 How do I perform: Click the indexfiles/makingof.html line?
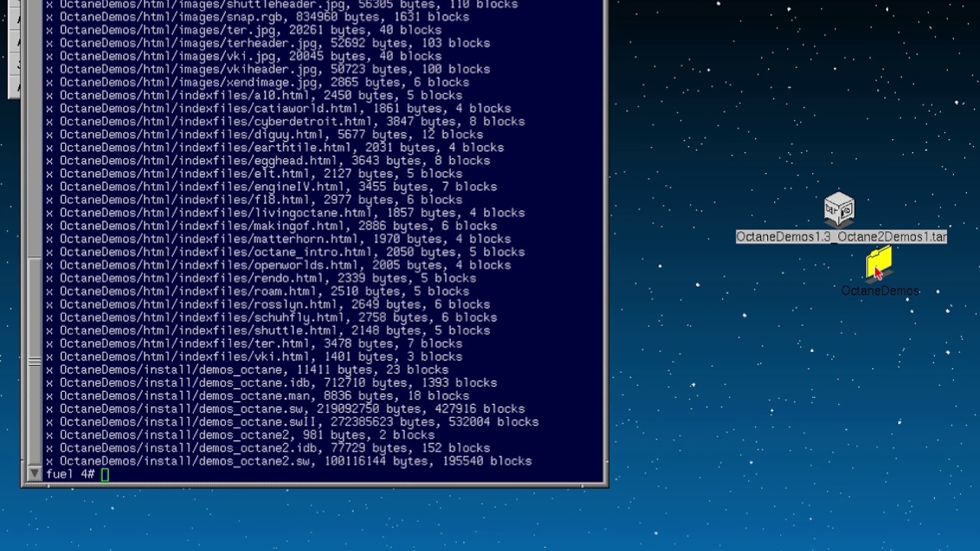coord(271,227)
